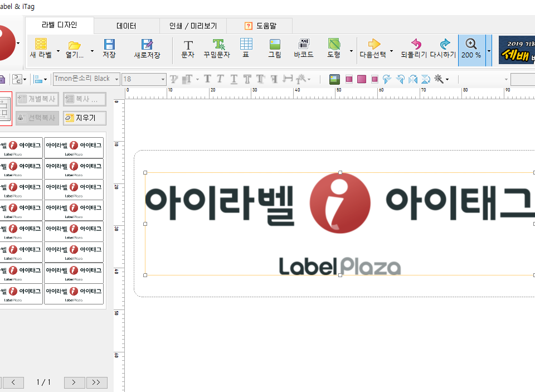The height and width of the screenshot is (392, 535).
Task: Click the 개별복사 button
Action: (x=37, y=99)
